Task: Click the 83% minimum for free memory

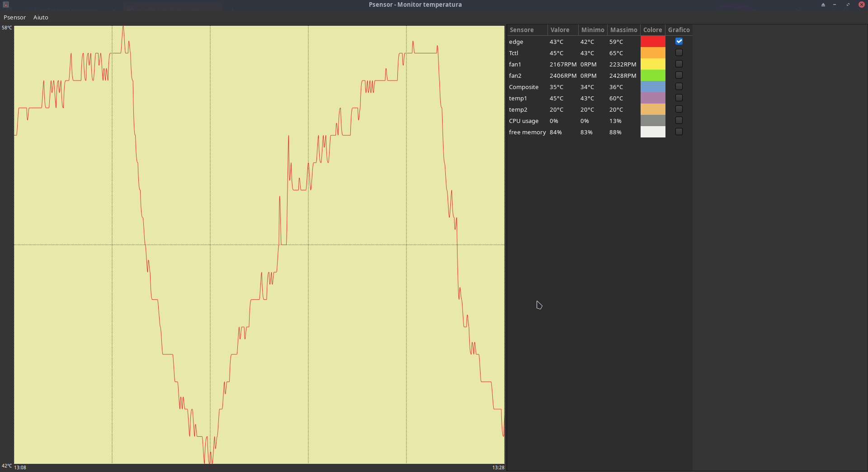Action: pyautogui.click(x=586, y=132)
